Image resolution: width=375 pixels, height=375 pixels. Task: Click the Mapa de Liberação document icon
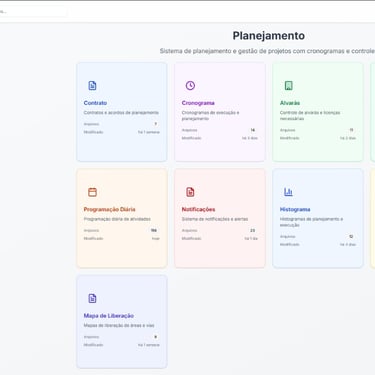tap(92, 298)
